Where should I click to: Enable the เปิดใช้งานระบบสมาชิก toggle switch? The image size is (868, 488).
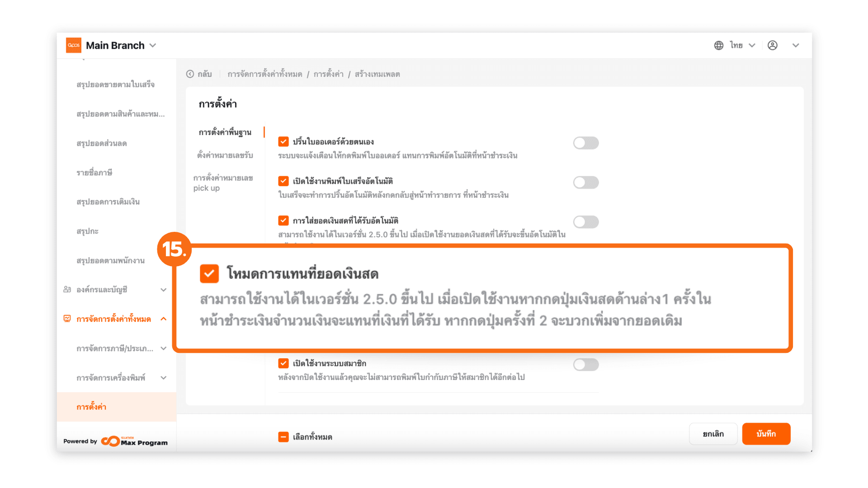click(586, 365)
